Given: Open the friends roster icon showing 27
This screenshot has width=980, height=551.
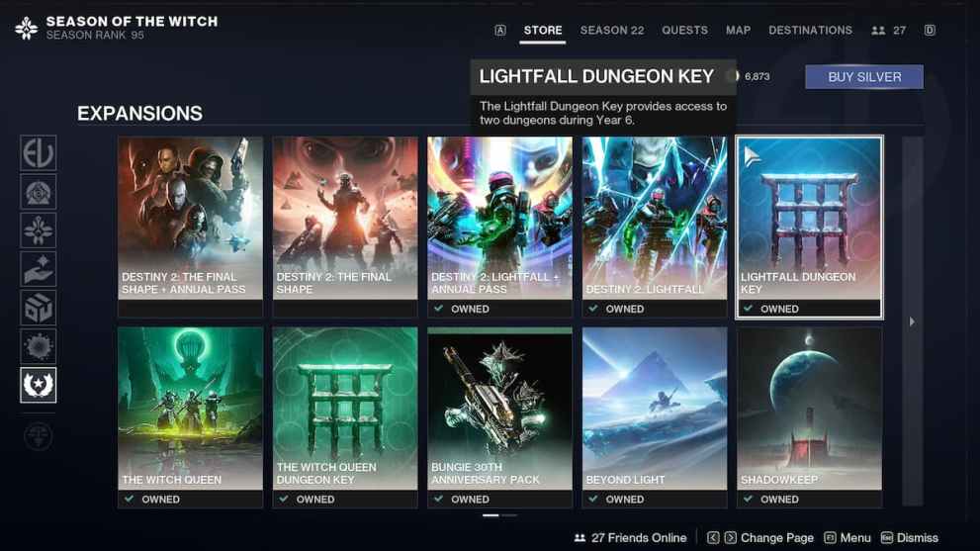Looking at the screenshot, I should pyautogui.click(x=888, y=31).
